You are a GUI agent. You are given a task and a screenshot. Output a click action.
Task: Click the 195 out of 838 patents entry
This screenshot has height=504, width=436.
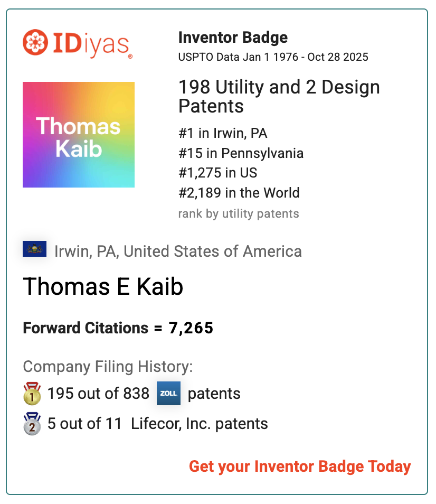tap(99, 394)
